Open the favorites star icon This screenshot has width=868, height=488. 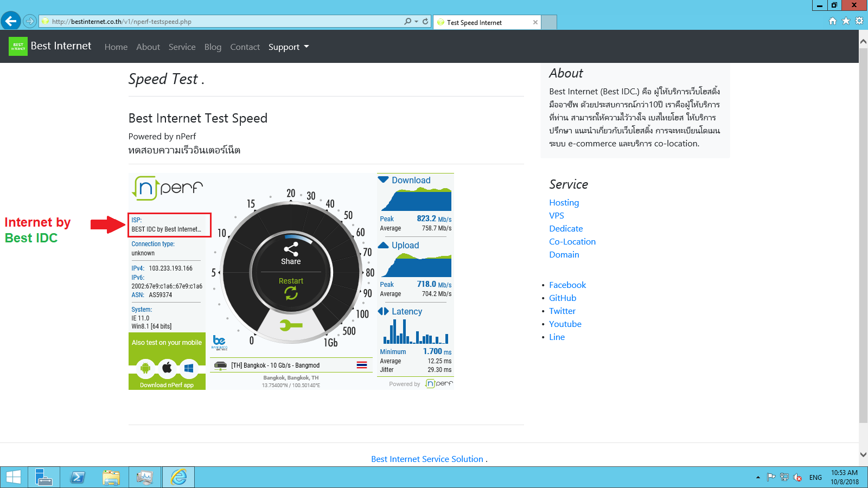846,21
